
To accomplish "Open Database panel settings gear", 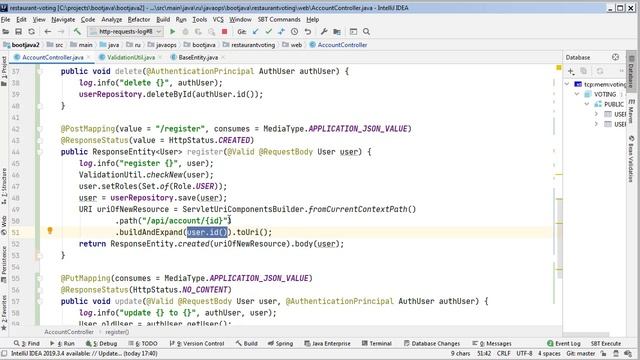I will (616, 57).
